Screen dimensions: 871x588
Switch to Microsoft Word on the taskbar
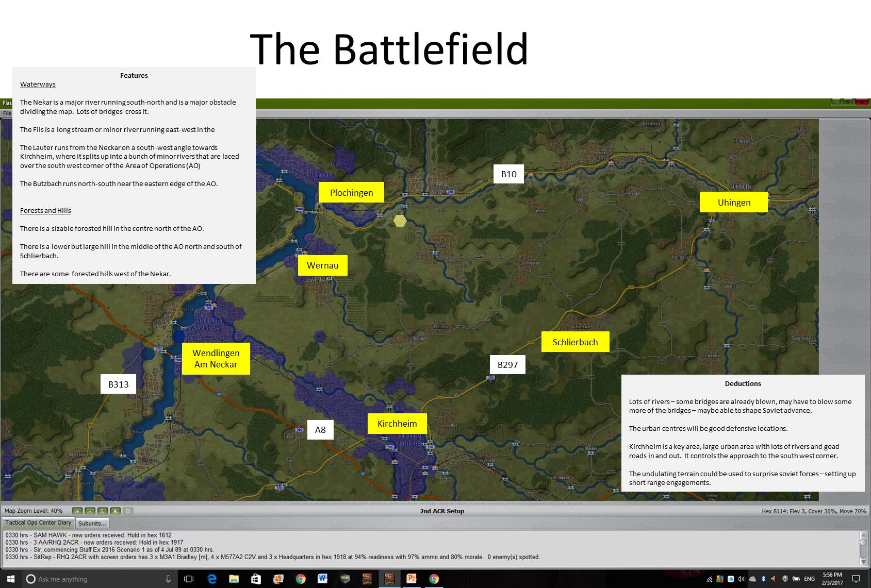pos(322,579)
